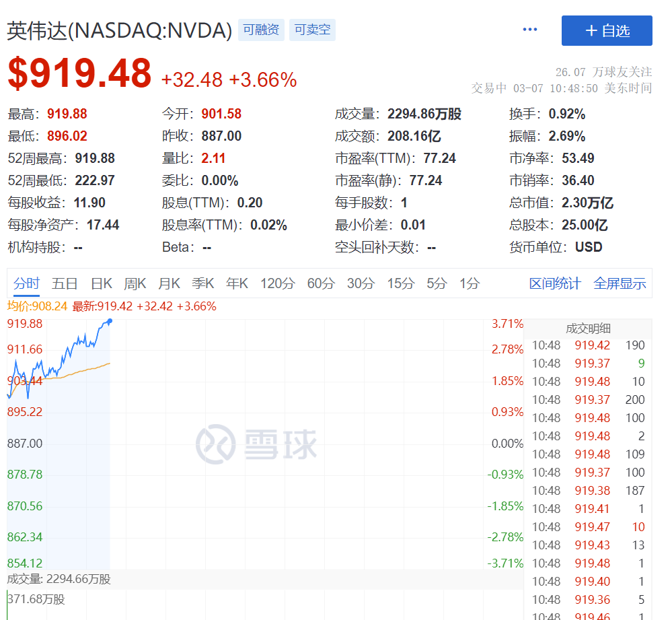Select the 年K chart tab

coord(237,283)
